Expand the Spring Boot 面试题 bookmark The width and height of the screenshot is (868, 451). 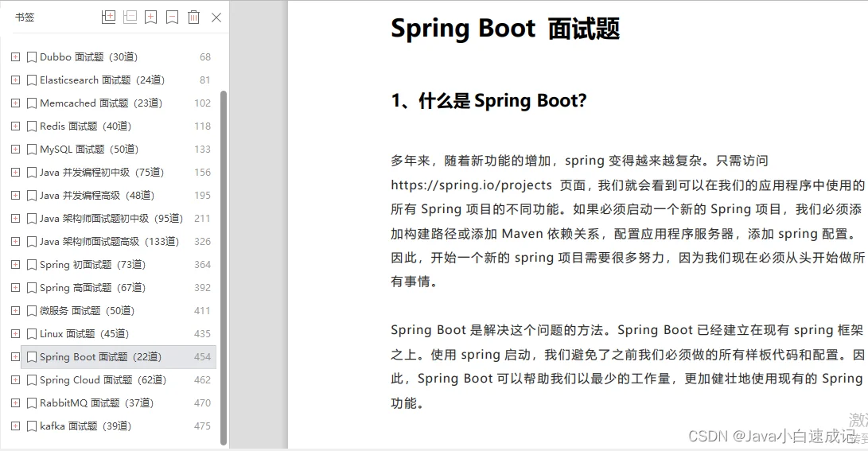15,357
